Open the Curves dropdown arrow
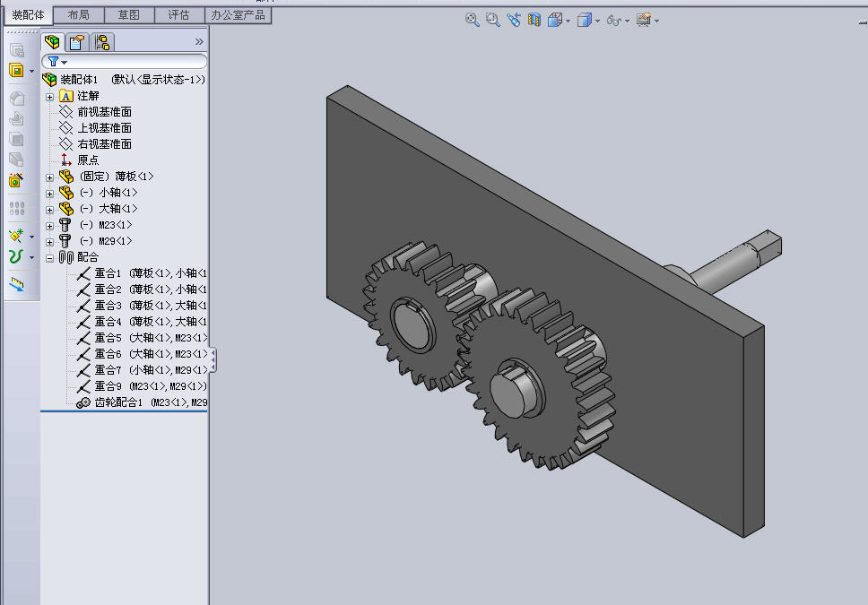This screenshot has width=868, height=605. (x=31, y=257)
